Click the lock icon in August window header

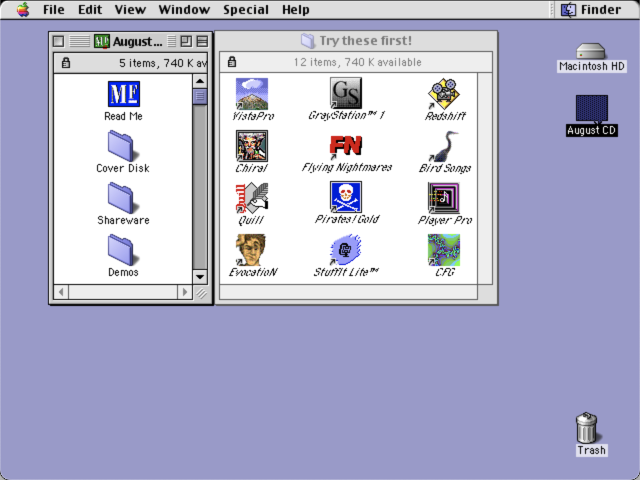(x=66, y=63)
